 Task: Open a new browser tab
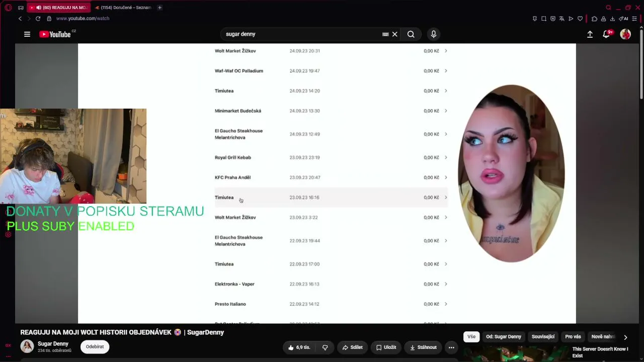[x=159, y=8]
